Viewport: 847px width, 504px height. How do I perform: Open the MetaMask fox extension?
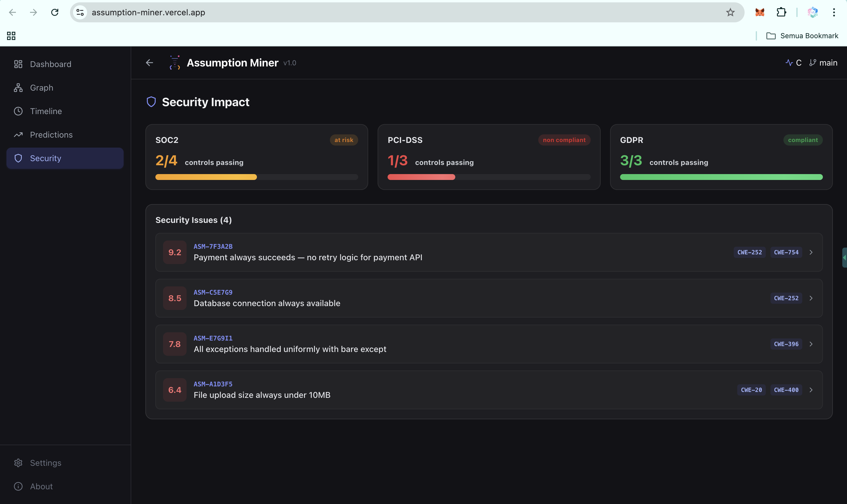point(760,13)
